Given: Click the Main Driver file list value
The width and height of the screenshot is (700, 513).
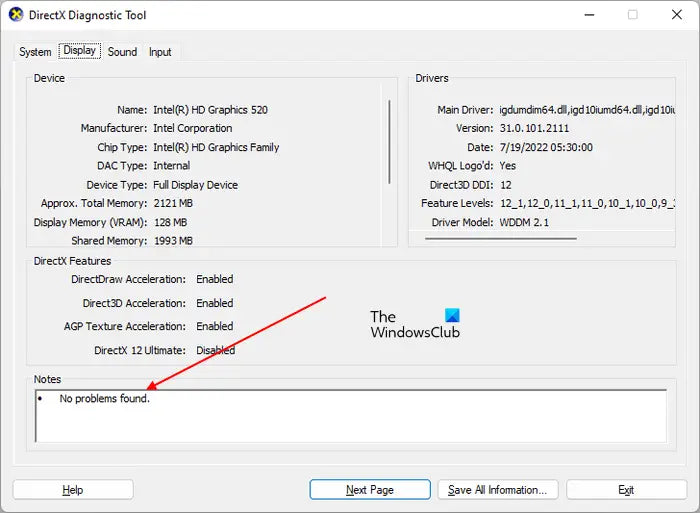Looking at the screenshot, I should pos(585,110).
